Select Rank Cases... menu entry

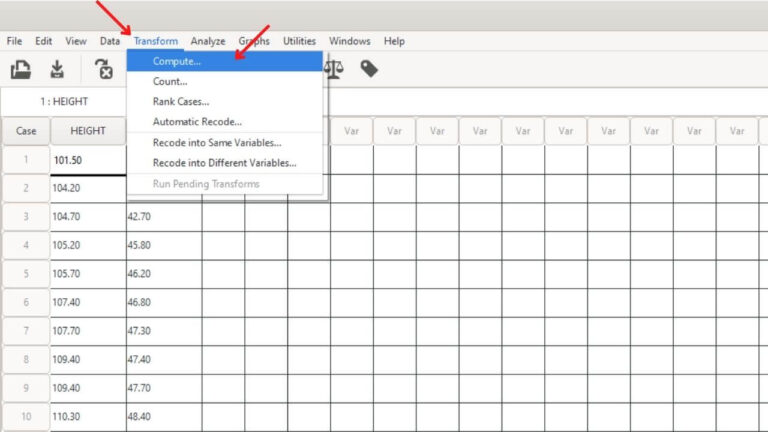225,101
